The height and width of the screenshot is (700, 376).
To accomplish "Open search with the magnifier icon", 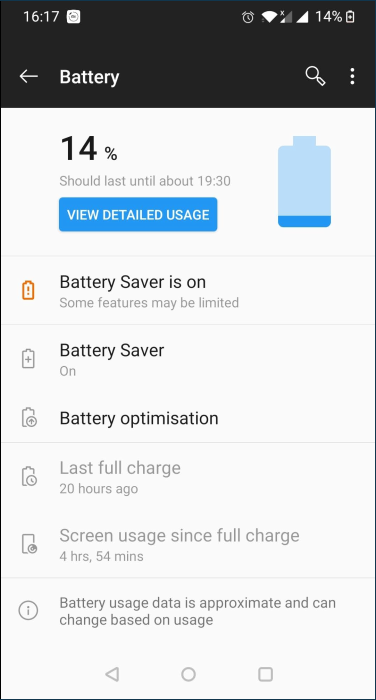I will pyautogui.click(x=315, y=76).
